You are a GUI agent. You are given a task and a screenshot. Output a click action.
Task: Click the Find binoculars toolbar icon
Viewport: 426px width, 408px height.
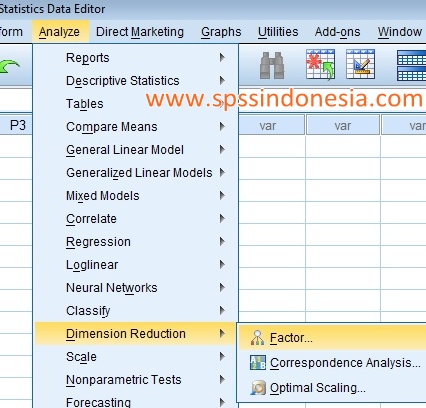point(272,65)
